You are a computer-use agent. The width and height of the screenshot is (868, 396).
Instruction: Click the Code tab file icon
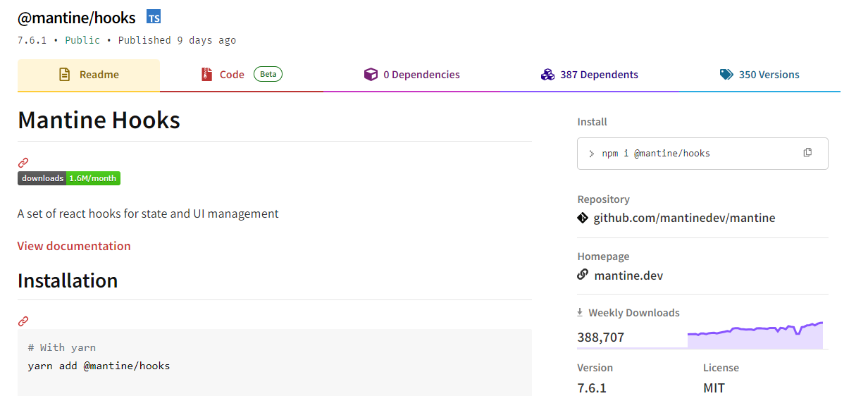point(207,75)
